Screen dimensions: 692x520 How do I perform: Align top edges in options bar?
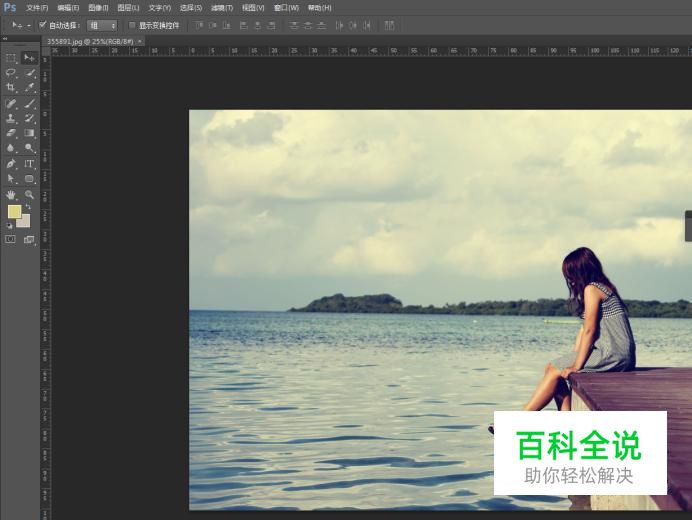coord(199,26)
